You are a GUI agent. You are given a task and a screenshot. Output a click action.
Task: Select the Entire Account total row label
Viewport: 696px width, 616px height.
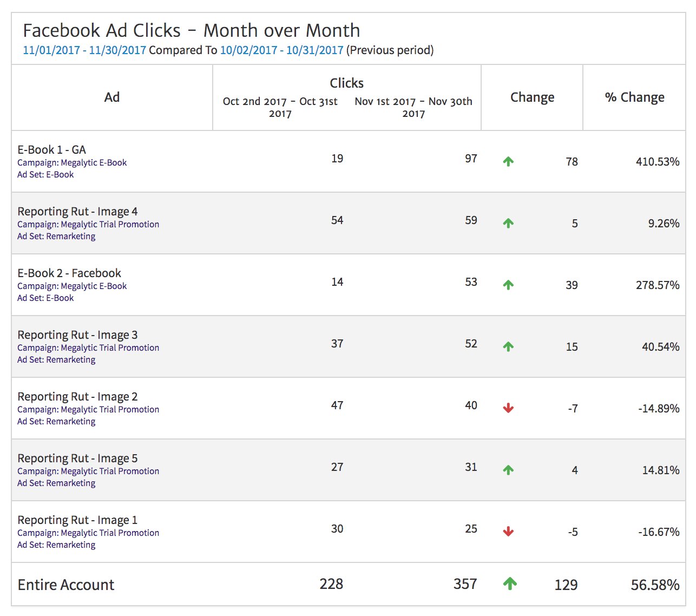(66, 585)
